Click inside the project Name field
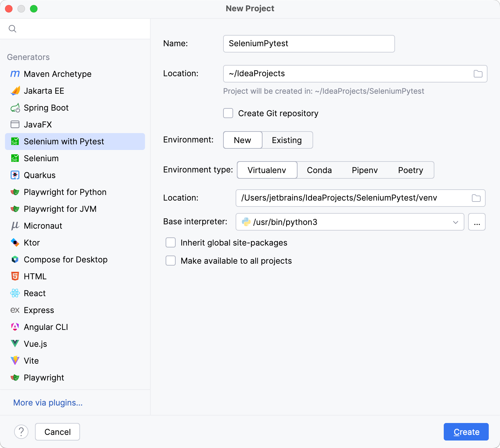500x448 pixels. coord(308,43)
